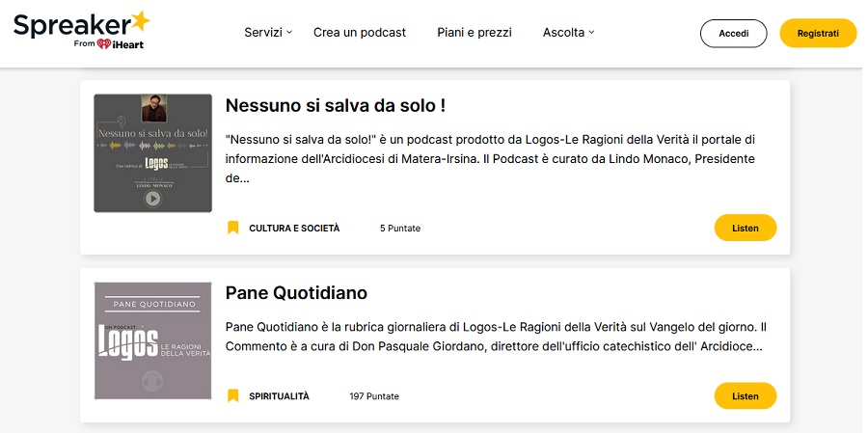868x433 pixels.
Task: Click the chevron next to Servizi
Action: click(x=289, y=33)
